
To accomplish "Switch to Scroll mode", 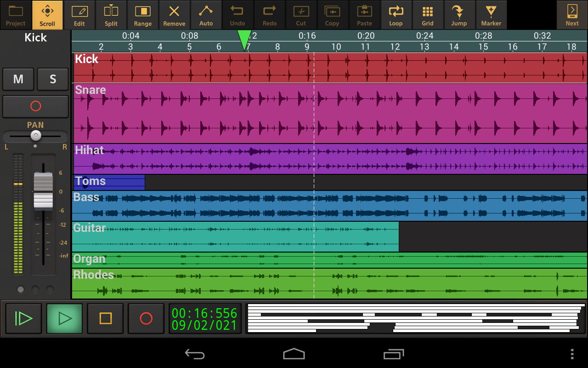I will (47, 15).
